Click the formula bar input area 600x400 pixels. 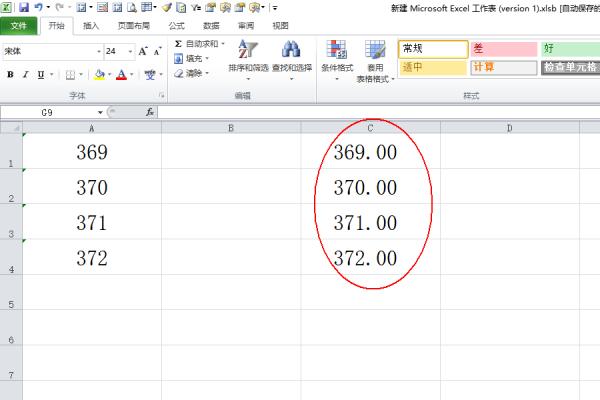[379, 113]
